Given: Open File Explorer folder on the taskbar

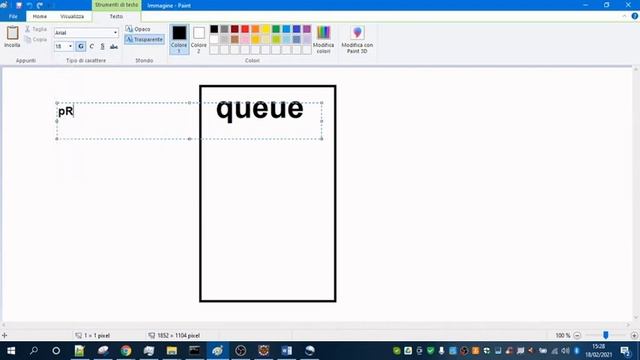Looking at the screenshot, I should (x=172, y=351).
